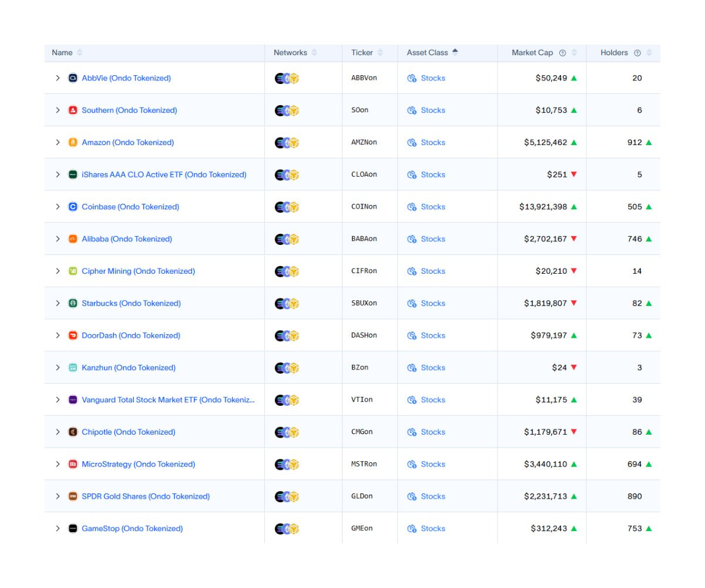Open the SPDR Gold Shares (Ondo Tokenized) link
This screenshot has height=588, width=705.
[146, 496]
